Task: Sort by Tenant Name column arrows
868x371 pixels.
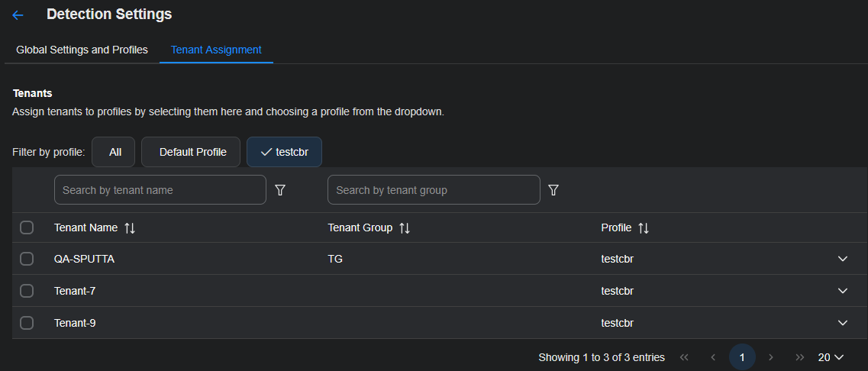Action: pyautogui.click(x=129, y=228)
